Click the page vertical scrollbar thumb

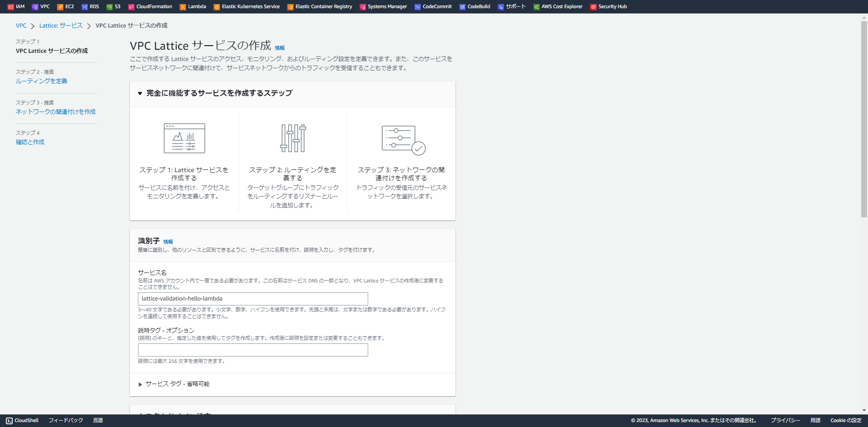(x=864, y=120)
